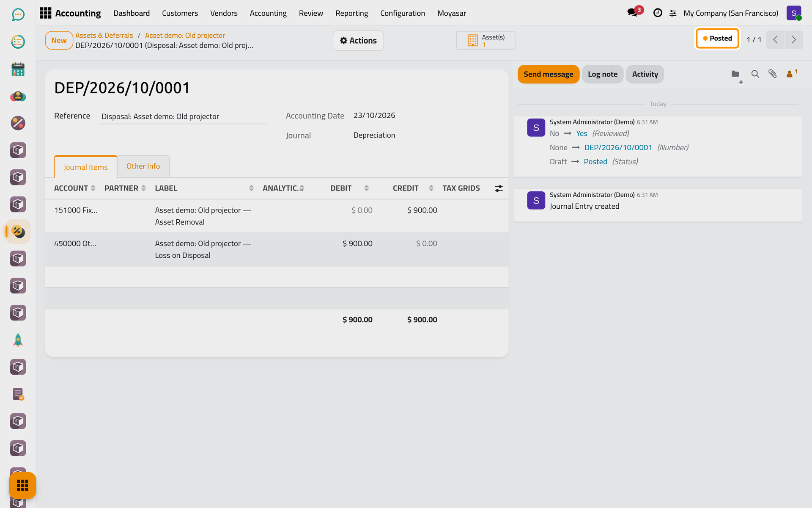812x508 pixels.
Task: Click the Activity button
Action: pos(645,75)
